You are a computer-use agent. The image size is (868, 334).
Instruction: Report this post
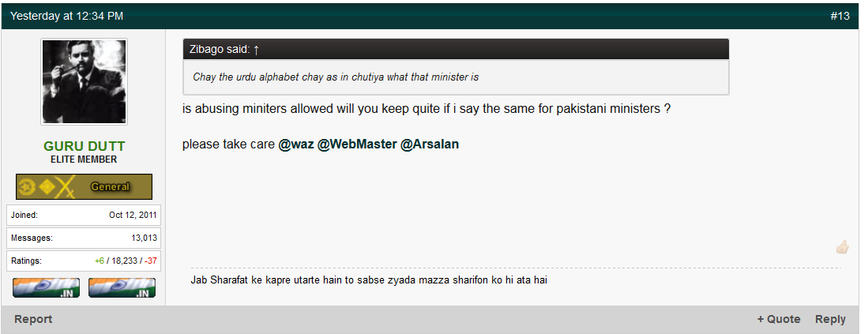[33, 319]
